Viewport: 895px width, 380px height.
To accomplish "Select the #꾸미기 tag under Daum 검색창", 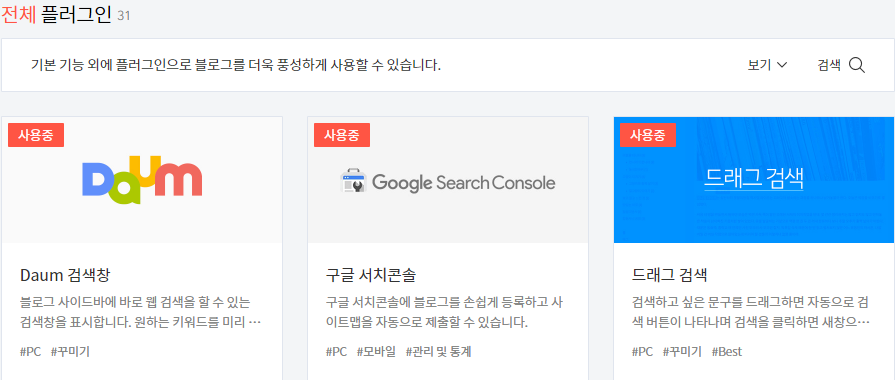I will pos(70,351).
